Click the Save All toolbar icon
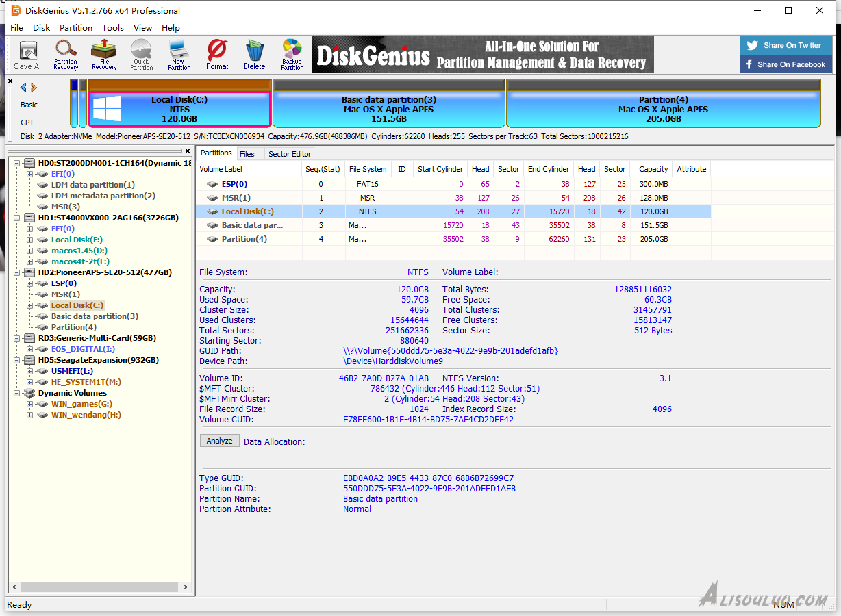Image resolution: width=841 pixels, height=616 pixels. tap(28, 55)
